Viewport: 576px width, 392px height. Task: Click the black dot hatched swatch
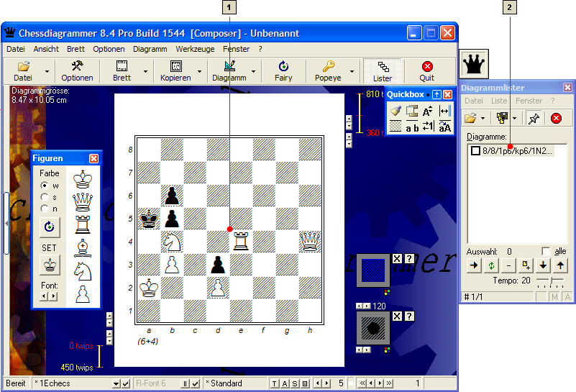tap(373, 328)
